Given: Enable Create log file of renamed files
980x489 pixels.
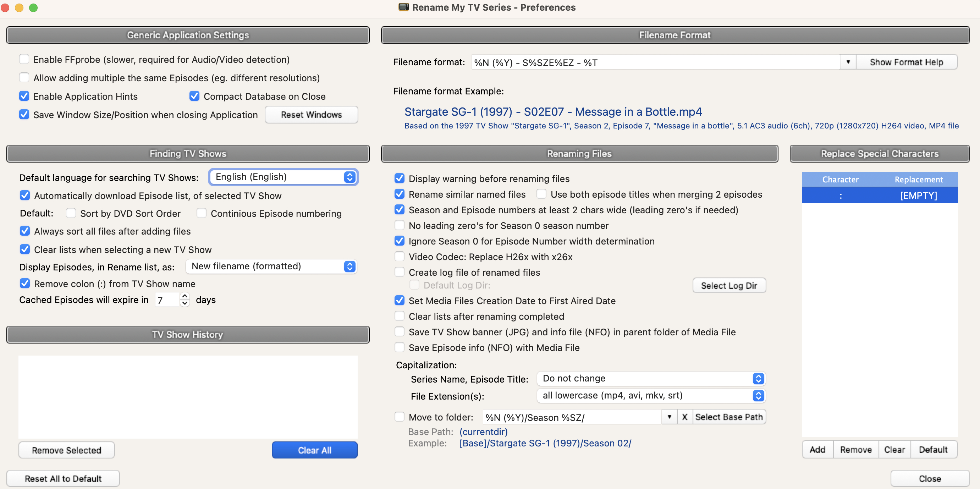Looking at the screenshot, I should (x=400, y=272).
